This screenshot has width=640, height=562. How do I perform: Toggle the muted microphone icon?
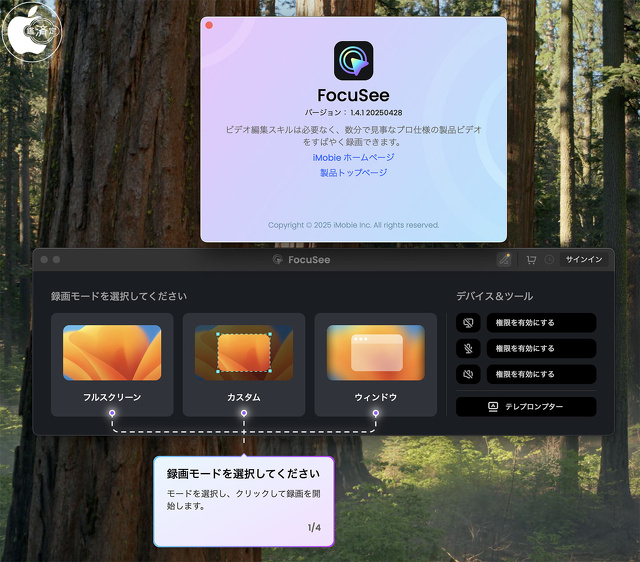(468, 349)
